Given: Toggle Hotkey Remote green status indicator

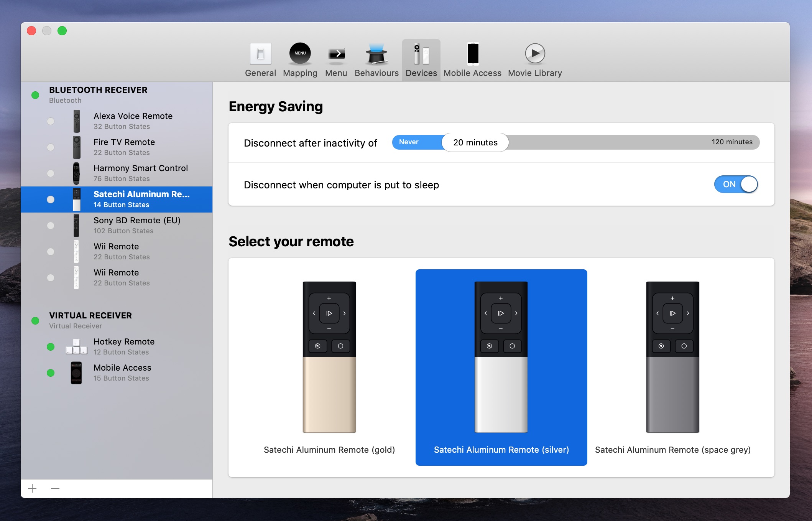Looking at the screenshot, I should pyautogui.click(x=51, y=347).
